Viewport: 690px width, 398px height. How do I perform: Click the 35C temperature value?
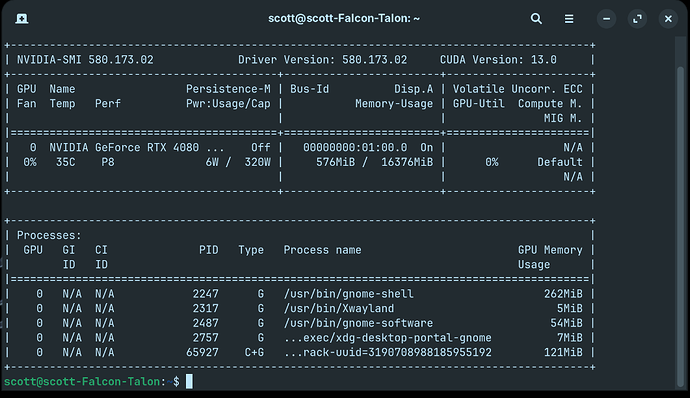click(66, 162)
